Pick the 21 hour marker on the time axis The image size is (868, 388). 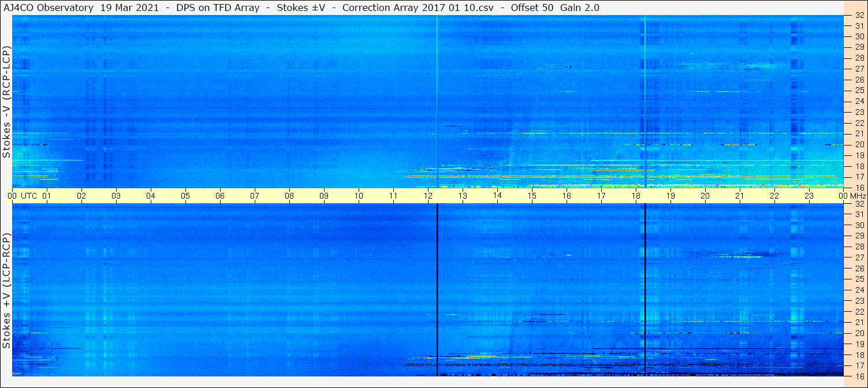[x=740, y=196]
